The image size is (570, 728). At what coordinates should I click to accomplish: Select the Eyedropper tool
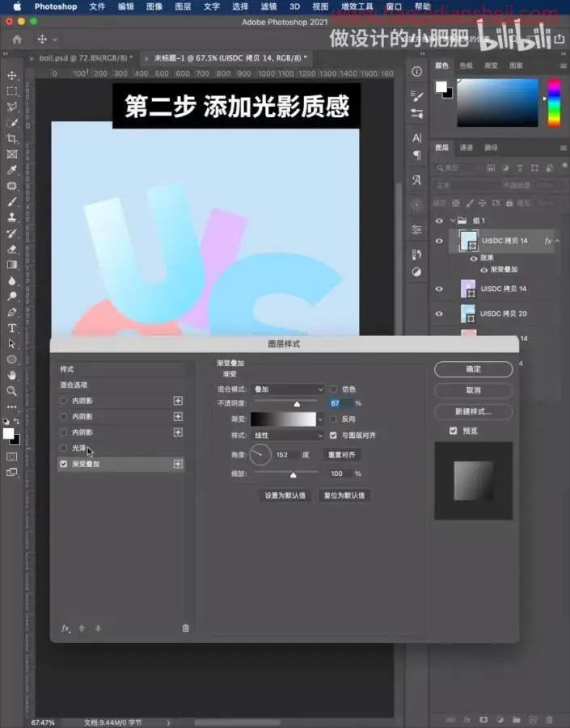(x=13, y=170)
